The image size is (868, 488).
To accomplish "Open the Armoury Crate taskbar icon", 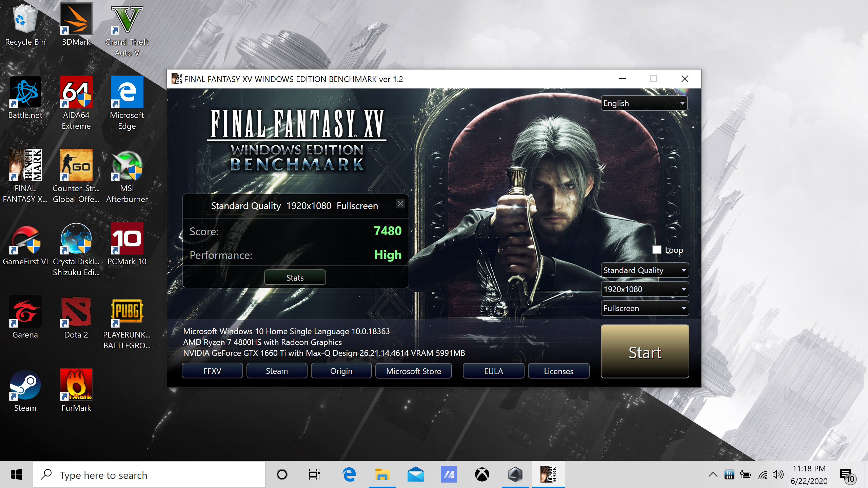I will pos(515,475).
